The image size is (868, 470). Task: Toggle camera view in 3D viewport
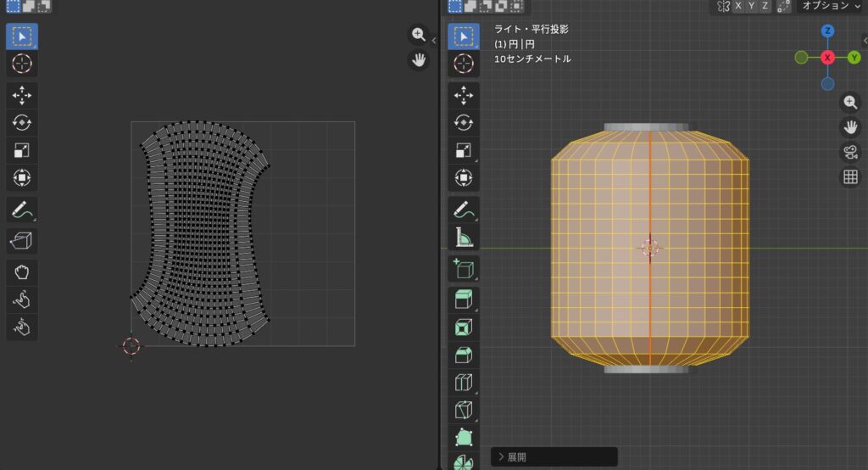click(x=850, y=153)
